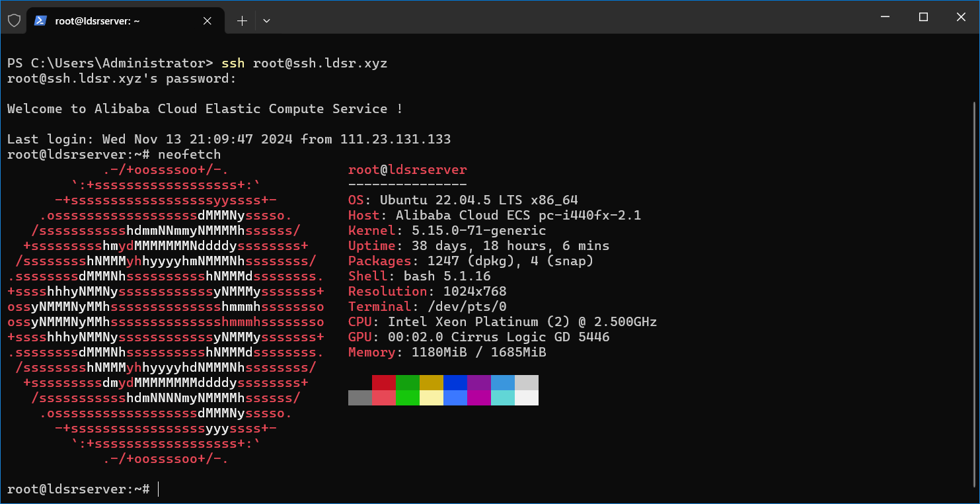This screenshot has height=504, width=980.
Task: Click the dark blue swatch in top row
Action: point(455,382)
